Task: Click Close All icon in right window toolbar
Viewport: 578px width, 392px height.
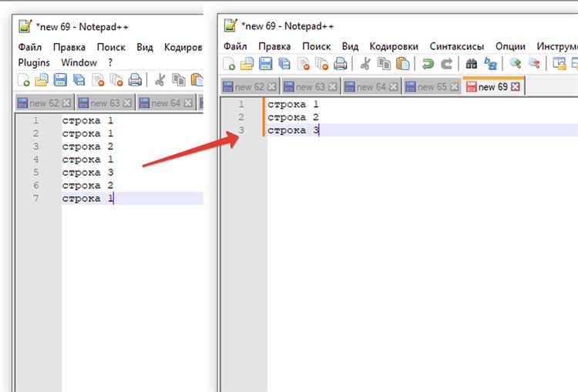Action: (x=322, y=64)
